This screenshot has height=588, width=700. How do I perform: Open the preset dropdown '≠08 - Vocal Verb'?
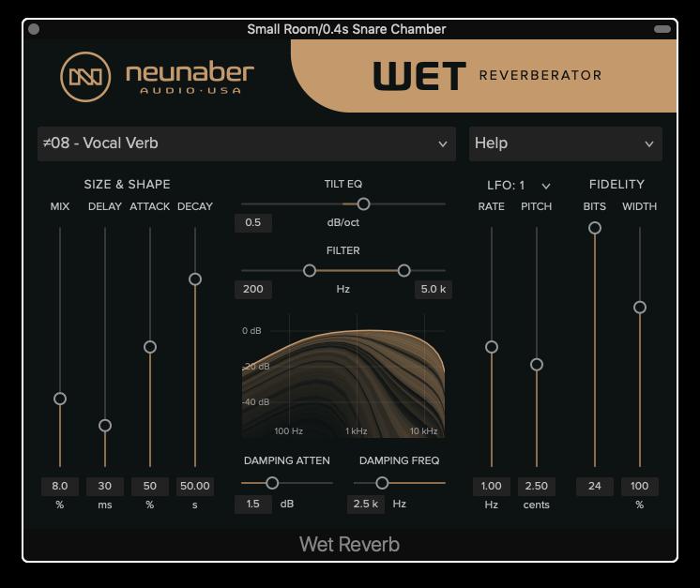coord(247,143)
